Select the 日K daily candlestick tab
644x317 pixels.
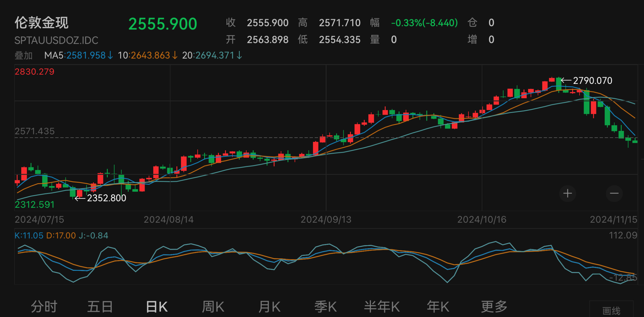point(157,307)
